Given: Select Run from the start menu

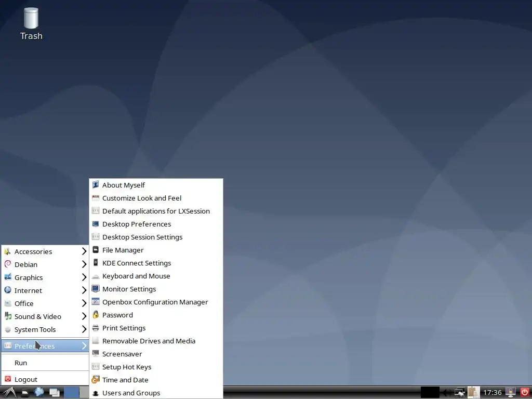Looking at the screenshot, I should 45,363.
